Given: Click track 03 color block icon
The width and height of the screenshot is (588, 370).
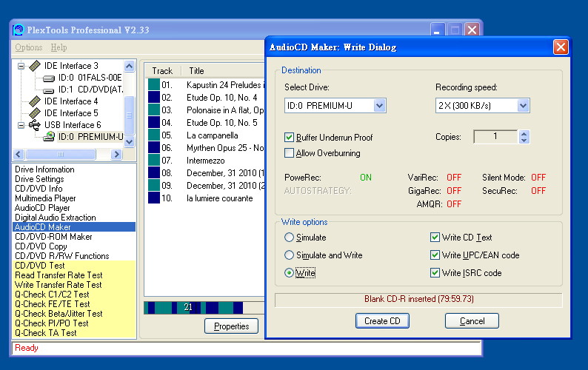Looking at the screenshot, I should coord(154,110).
